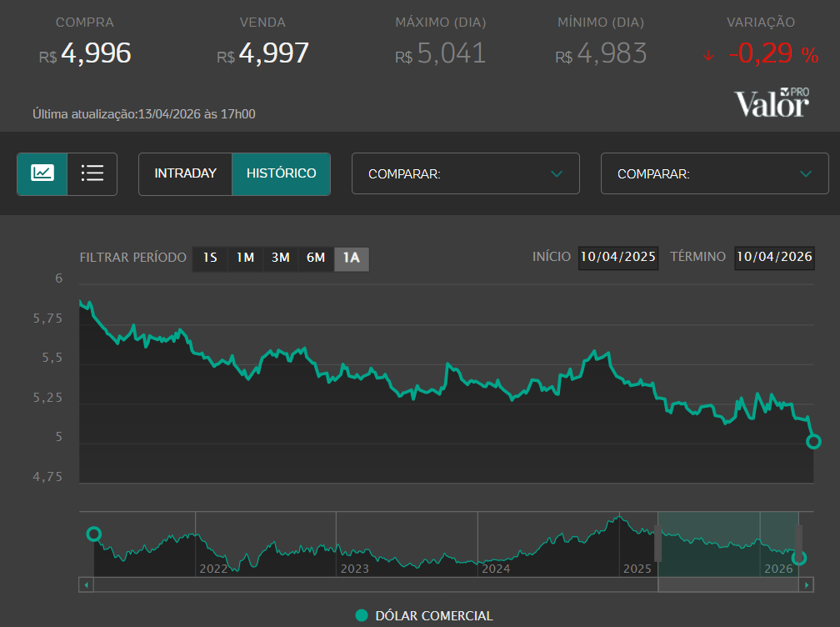Screen dimensions: 840x627
Task: Filter period to 6M
Action: [316, 258]
